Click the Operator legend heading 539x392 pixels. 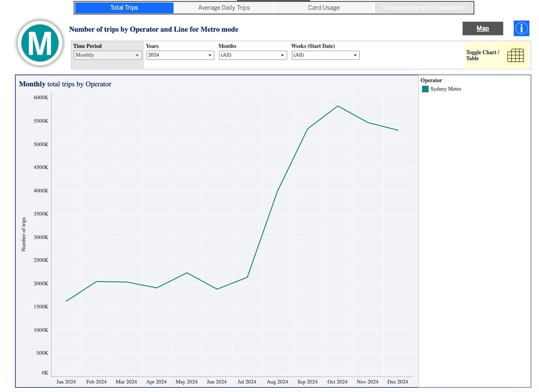pos(431,80)
